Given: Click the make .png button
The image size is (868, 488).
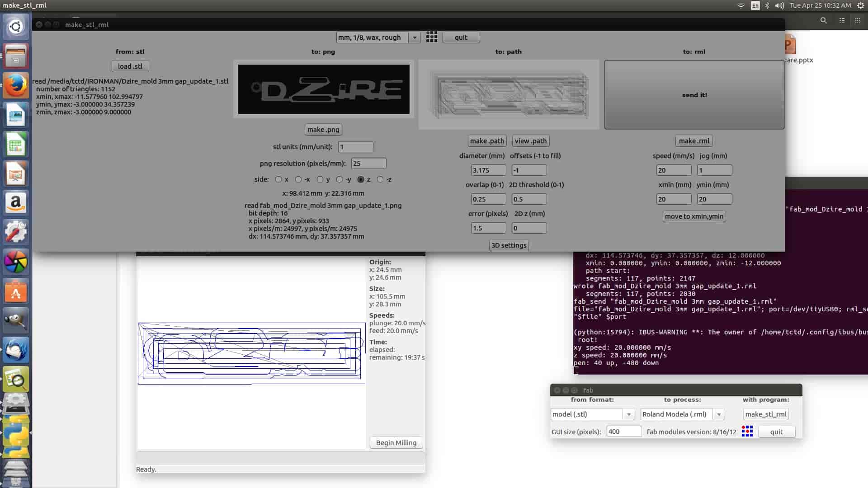Looking at the screenshot, I should [323, 130].
